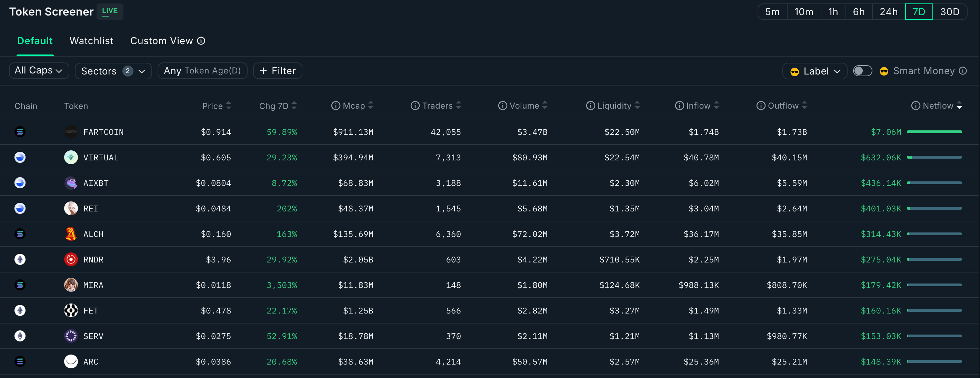Click the FARTCOIN netflow bar
The image size is (980, 378).
click(x=934, y=132)
